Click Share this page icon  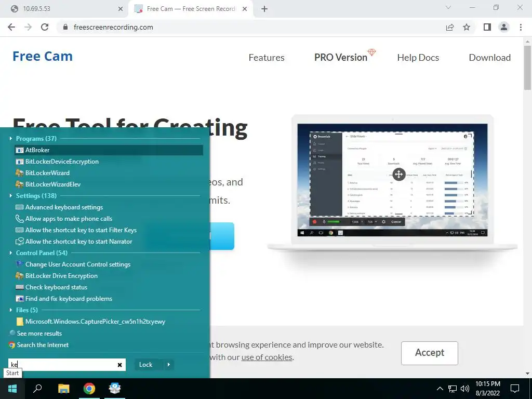(450, 27)
